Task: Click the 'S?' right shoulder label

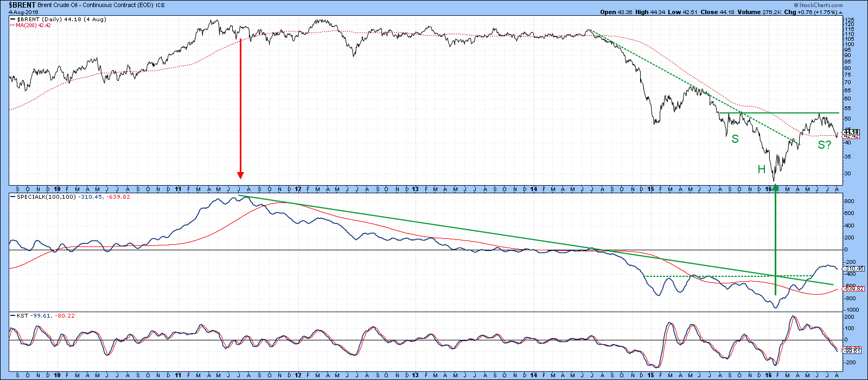Action: (825, 145)
